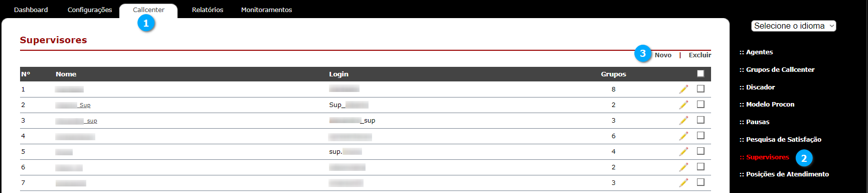The image size is (868, 193).
Task: Open edit pencil for supervisor row 3
Action: 683,120
